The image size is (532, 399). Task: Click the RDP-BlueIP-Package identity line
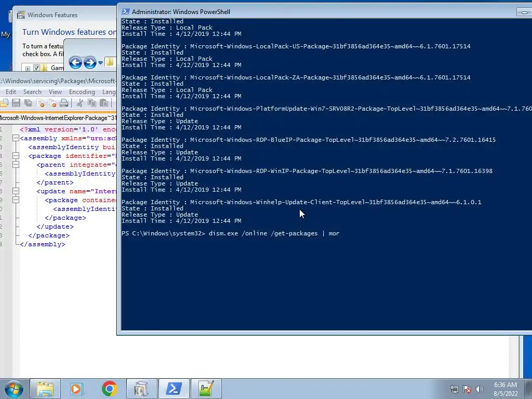click(309, 140)
